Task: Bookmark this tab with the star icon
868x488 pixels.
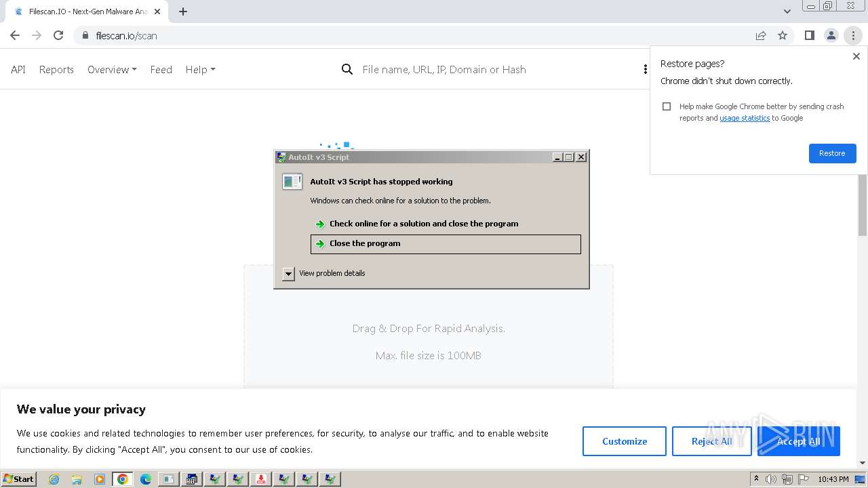Action: tap(783, 35)
